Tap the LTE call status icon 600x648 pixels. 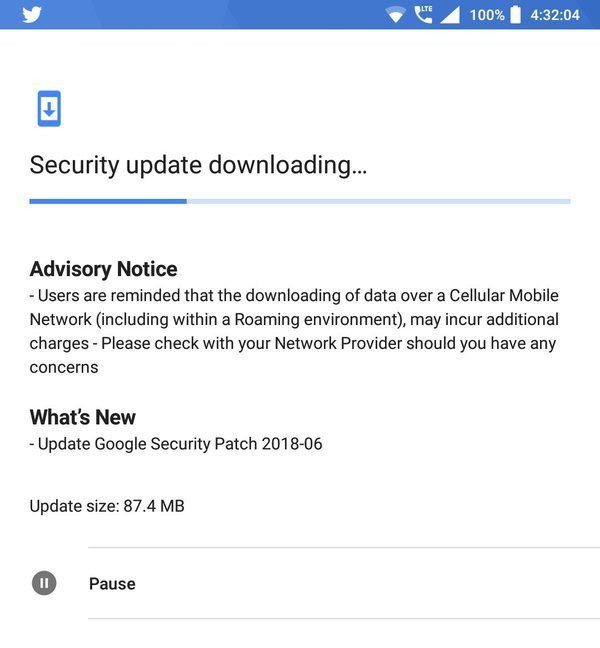(423, 14)
